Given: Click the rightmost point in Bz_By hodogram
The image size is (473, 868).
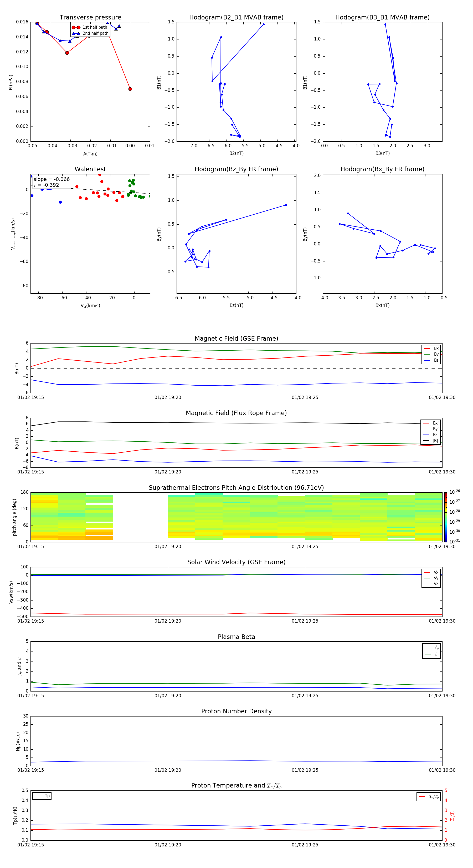Looking at the screenshot, I should coord(286,205).
